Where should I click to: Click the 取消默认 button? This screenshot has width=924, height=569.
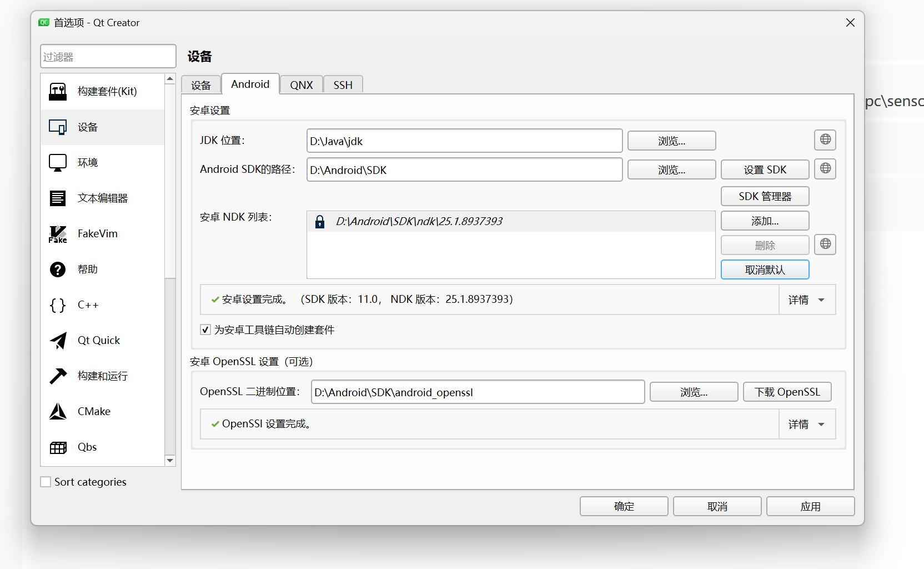pyautogui.click(x=765, y=270)
